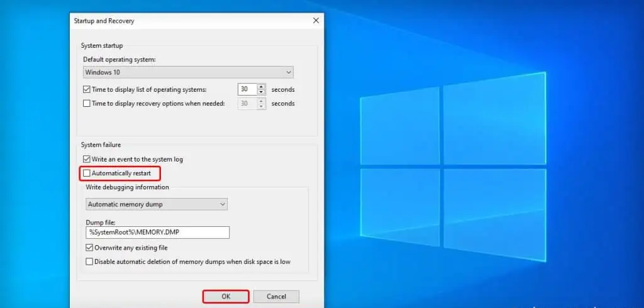Close the Startup and Recovery dialog

pos(316,21)
